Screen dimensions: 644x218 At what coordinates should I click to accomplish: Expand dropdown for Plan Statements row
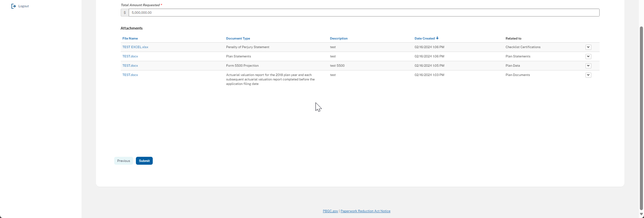coord(588,56)
